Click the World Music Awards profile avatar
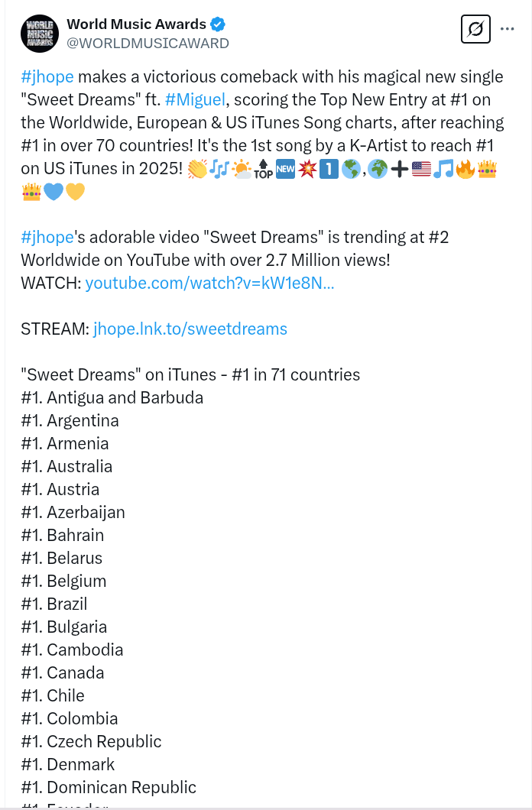Viewport: 532px width, 810px height. point(40,34)
